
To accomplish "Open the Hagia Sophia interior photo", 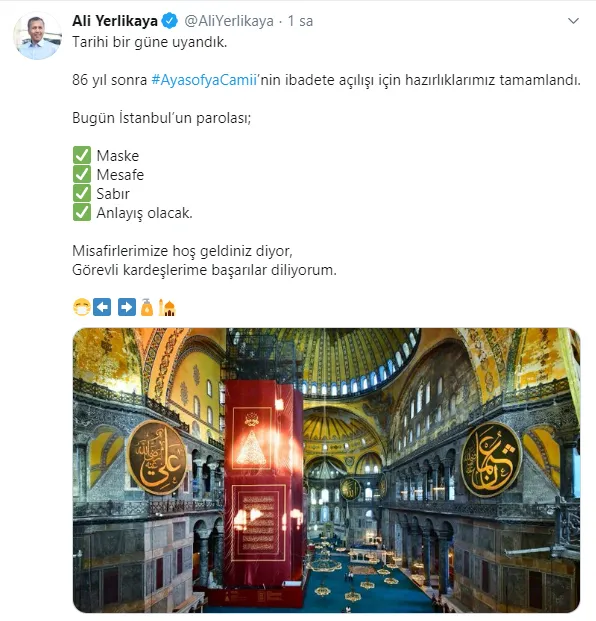I will 326,470.
